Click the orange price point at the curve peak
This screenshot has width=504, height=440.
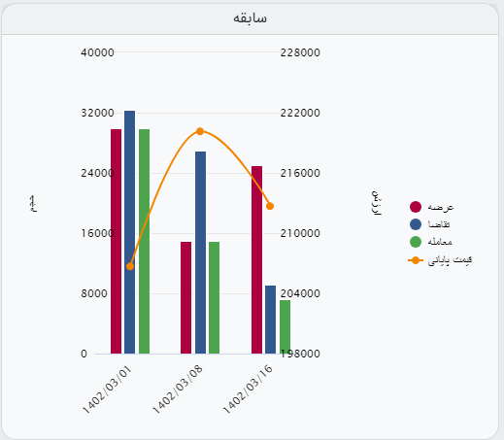(200, 131)
